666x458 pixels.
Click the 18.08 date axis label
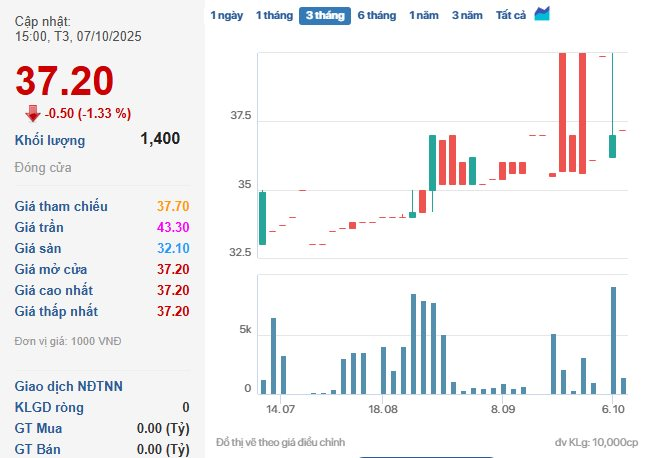[383, 409]
